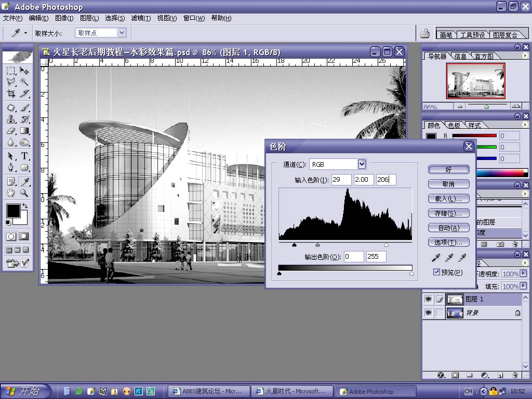Toggle link box of 背景 layer
Screen dimensions: 532x399
[440, 312]
